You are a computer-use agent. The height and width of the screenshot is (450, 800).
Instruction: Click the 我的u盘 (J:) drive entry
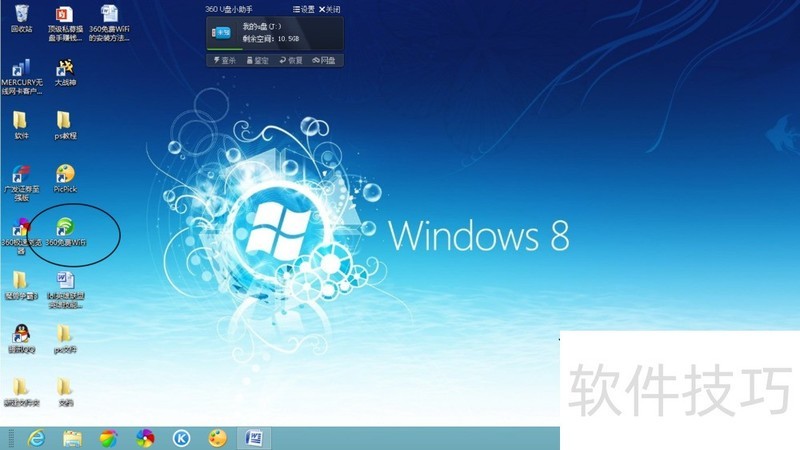[x=262, y=27]
